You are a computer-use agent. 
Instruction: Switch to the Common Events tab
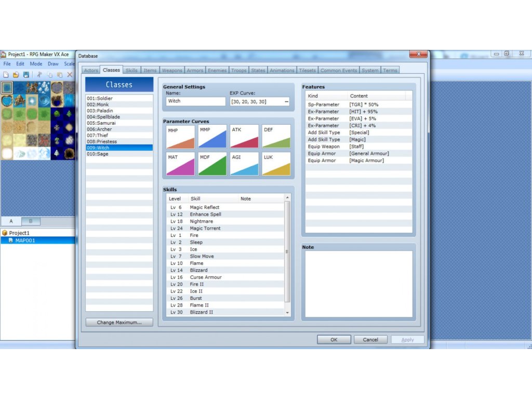339,70
